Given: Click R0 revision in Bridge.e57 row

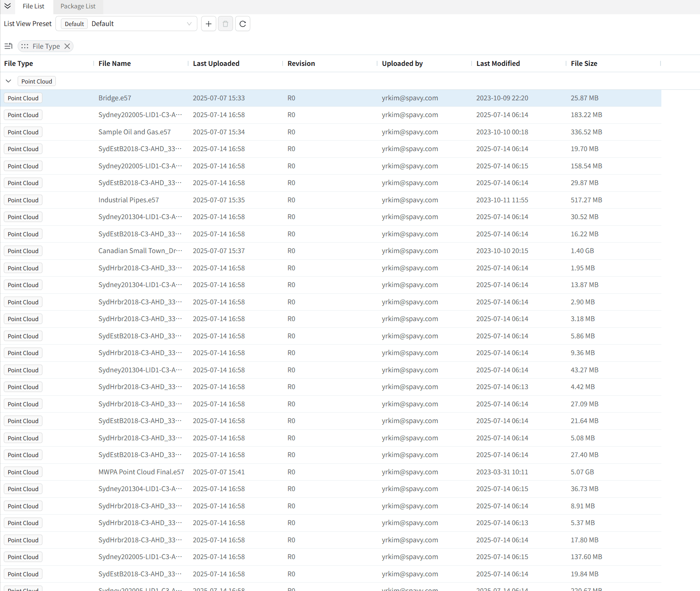Looking at the screenshot, I should [x=291, y=98].
